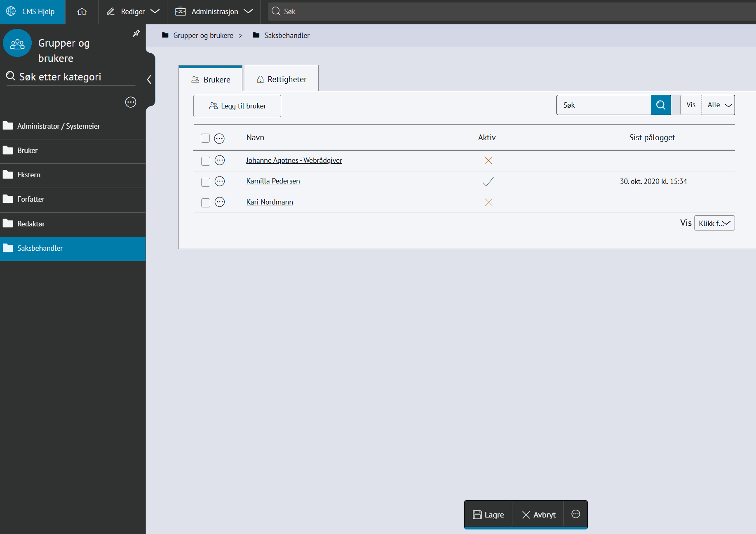
Task: Click the Legg til bruker button
Action: coord(237,106)
